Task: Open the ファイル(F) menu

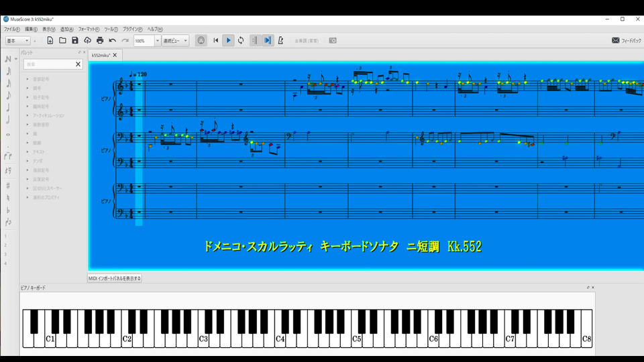Action: click(12, 29)
